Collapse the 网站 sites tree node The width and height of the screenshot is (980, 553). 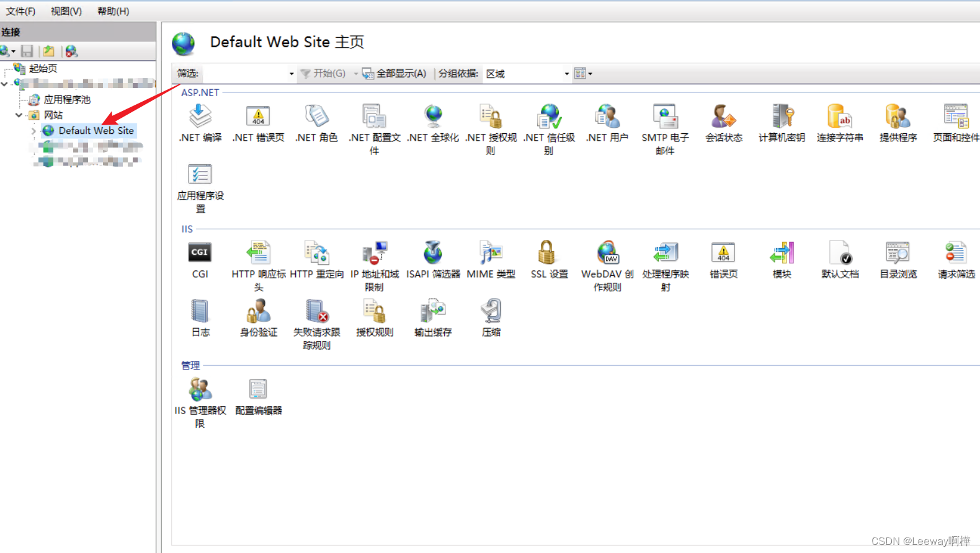pyautogui.click(x=19, y=115)
